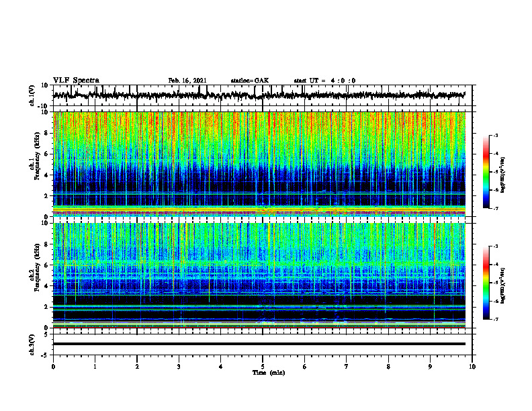Click the 'start UT = 4 : 0 : 0' text
This screenshot has height=411, width=532.
324,81
